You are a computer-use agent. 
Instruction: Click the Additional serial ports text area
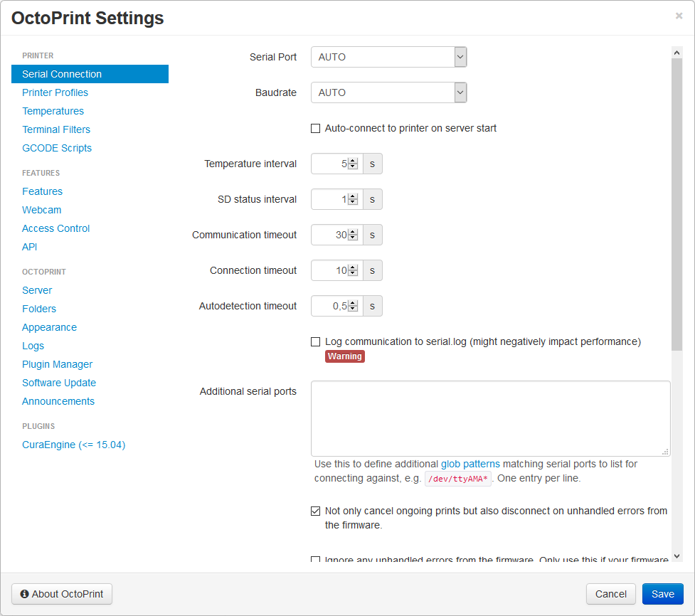pos(490,418)
